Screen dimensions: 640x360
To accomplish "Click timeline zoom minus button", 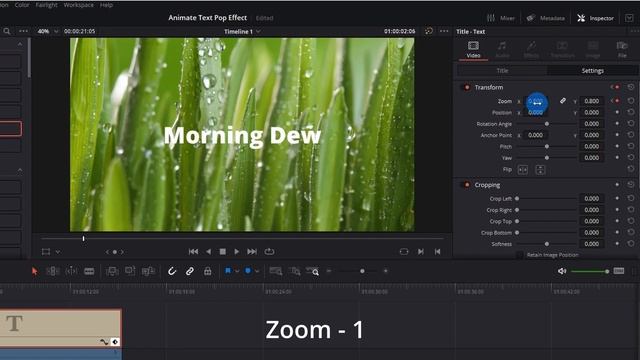I will point(329,271).
